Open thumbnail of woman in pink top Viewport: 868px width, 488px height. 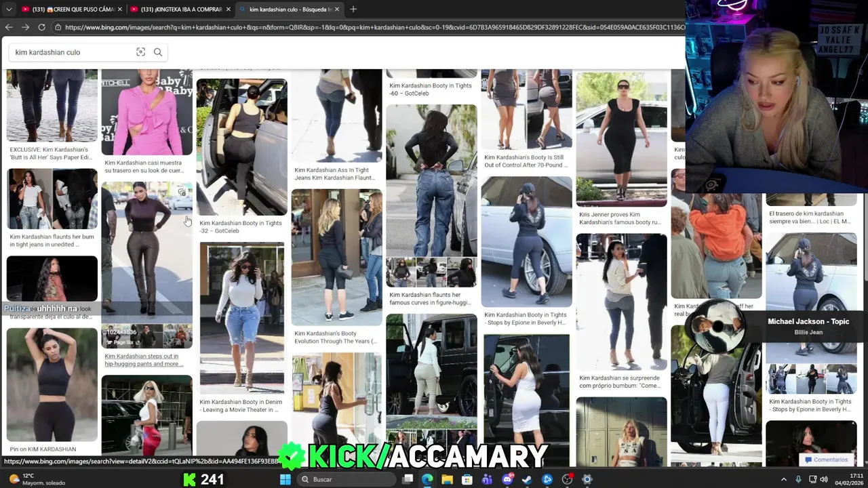[x=146, y=112]
